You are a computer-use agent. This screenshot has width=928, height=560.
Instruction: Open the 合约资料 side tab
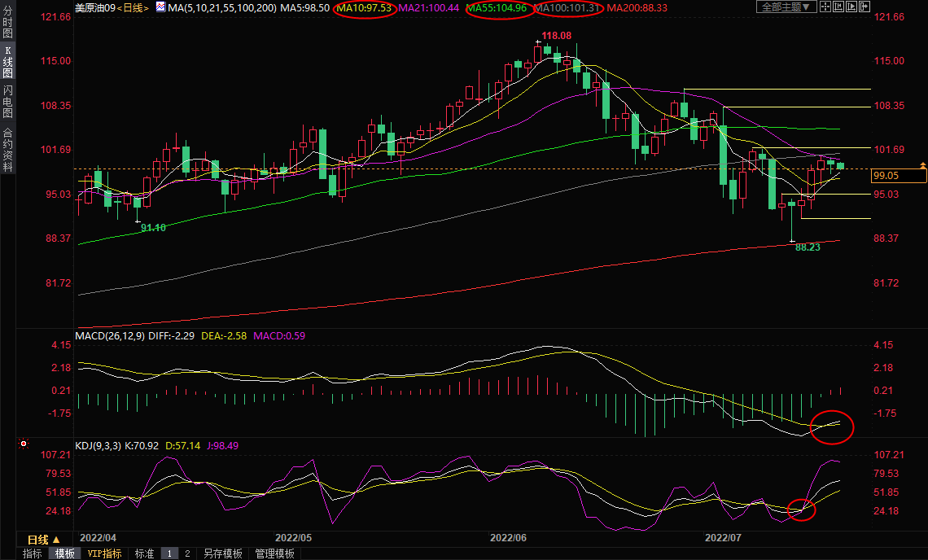click(7, 150)
